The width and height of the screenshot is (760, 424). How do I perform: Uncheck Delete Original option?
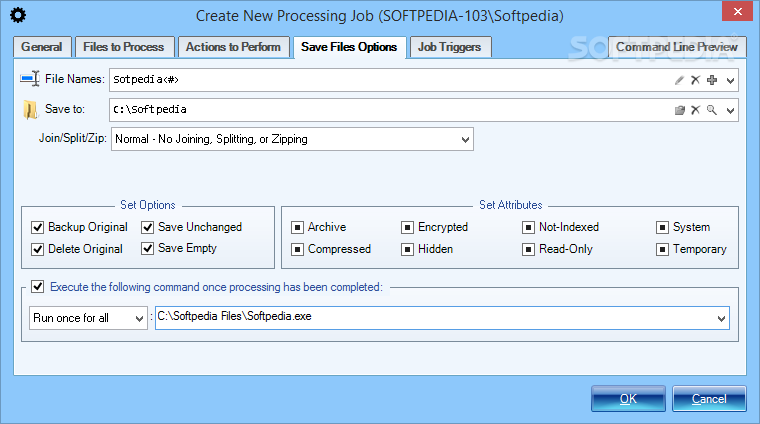37,249
